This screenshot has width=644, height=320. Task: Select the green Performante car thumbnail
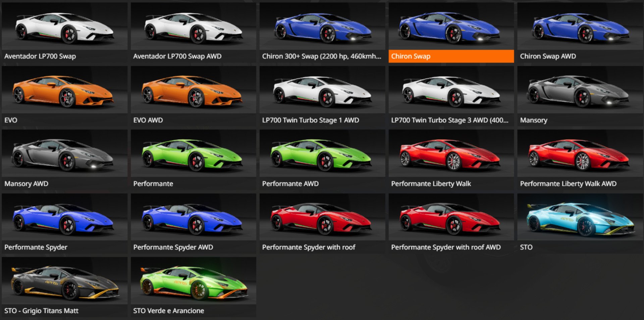193,154
